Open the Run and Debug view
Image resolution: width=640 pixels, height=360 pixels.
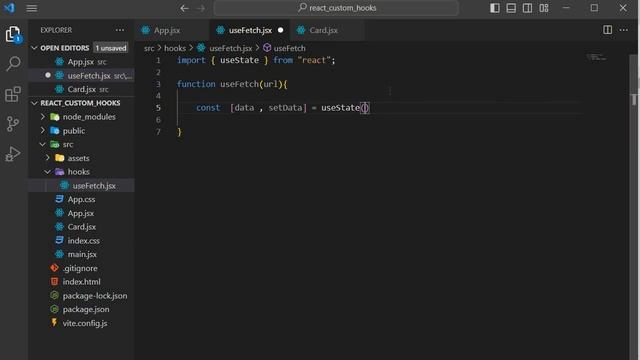click(x=13, y=154)
